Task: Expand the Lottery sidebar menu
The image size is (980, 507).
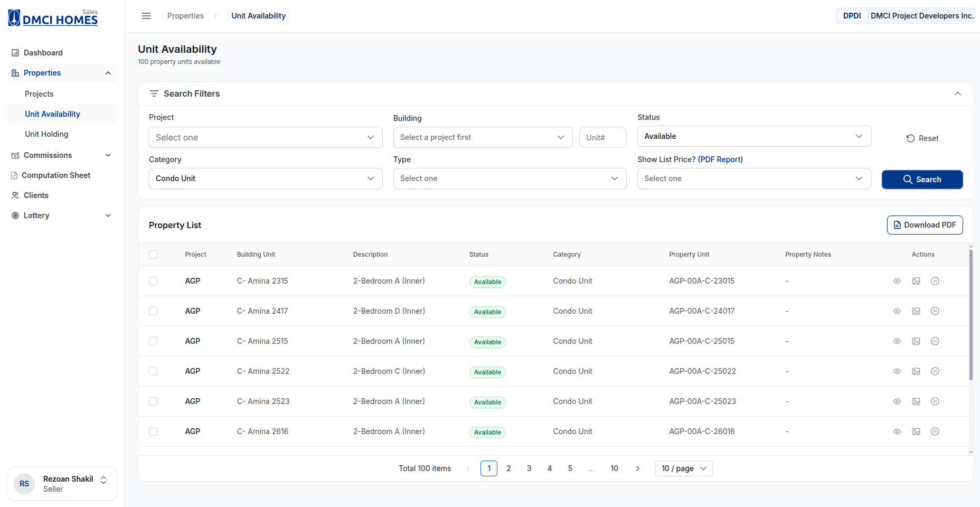Action: (x=62, y=215)
